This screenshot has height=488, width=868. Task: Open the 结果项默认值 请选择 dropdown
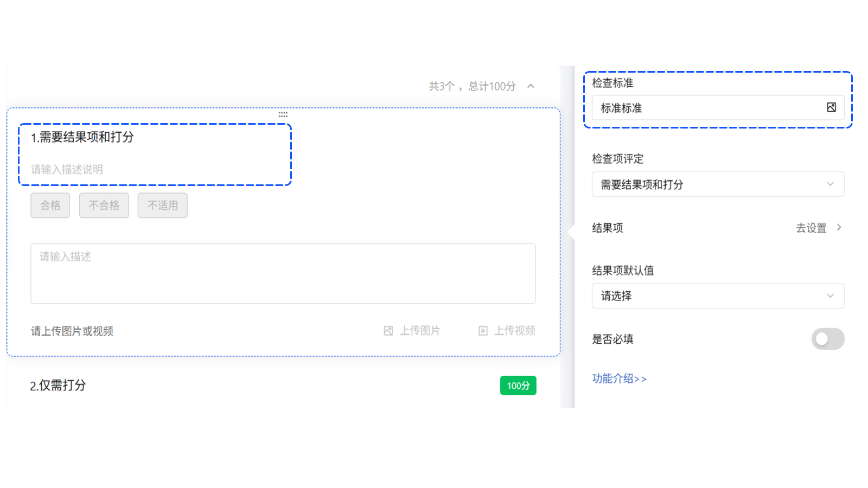(717, 296)
